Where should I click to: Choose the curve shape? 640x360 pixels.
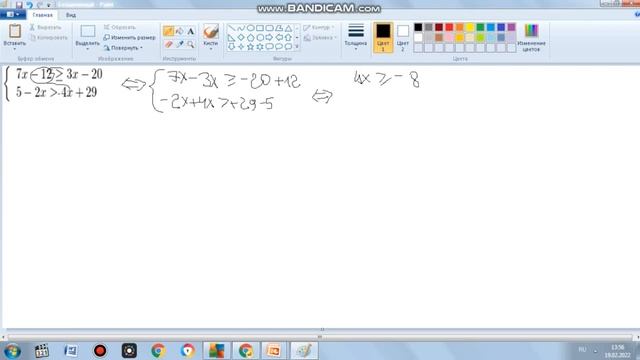[241, 28]
